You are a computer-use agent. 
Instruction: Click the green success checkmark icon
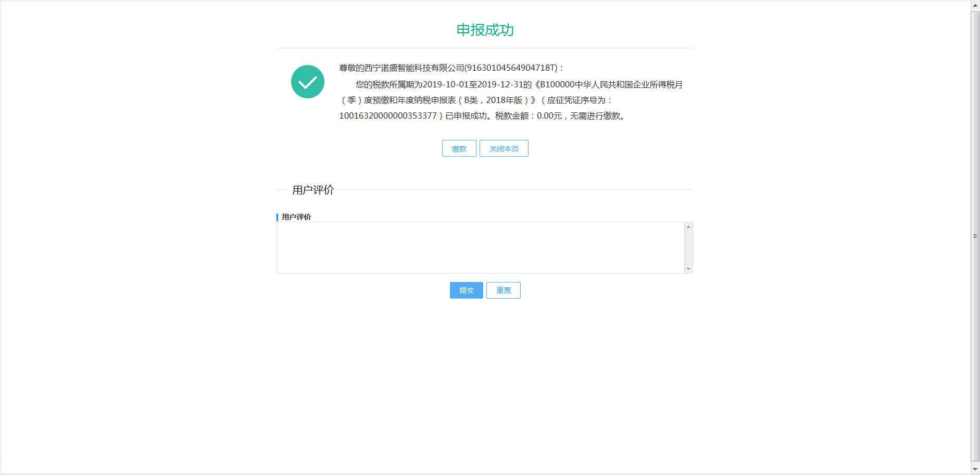(307, 82)
